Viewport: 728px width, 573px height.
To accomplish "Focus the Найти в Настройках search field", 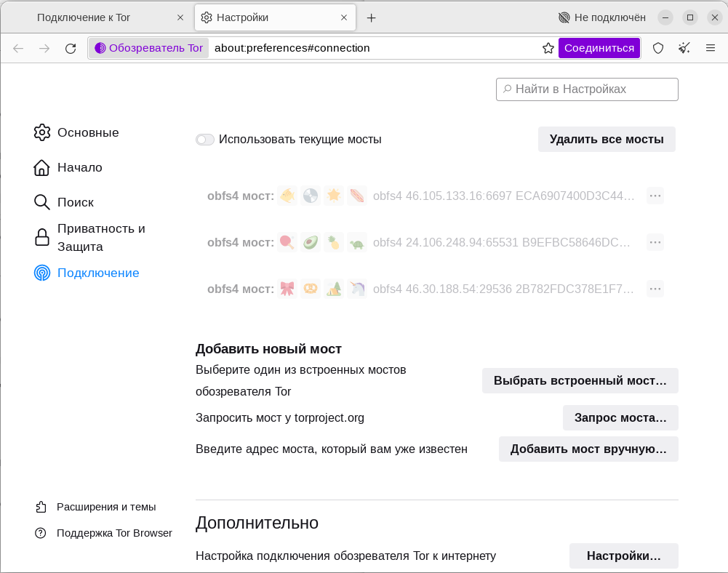I will pos(587,89).
